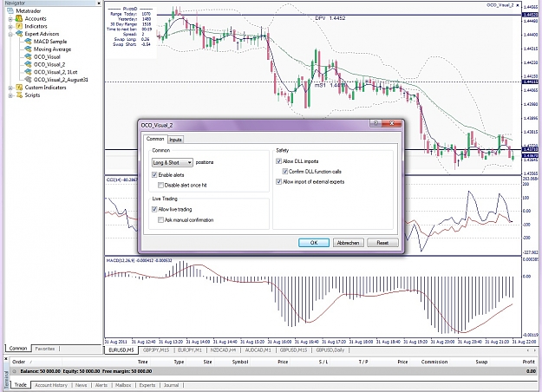The height and width of the screenshot is (392, 542).
Task: Expand the Scripts tree node
Action: click(x=10, y=95)
